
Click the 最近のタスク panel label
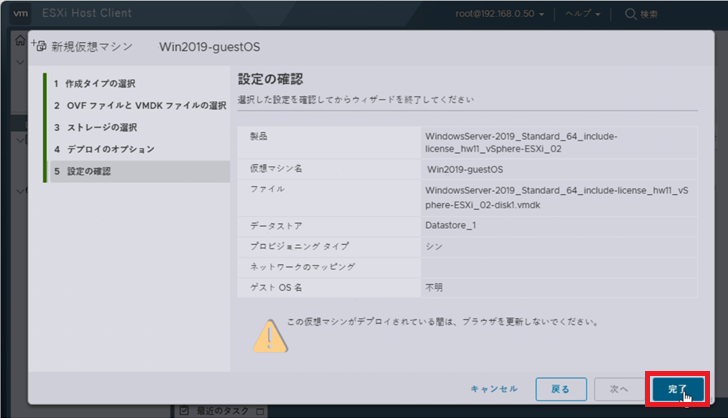[223, 411]
